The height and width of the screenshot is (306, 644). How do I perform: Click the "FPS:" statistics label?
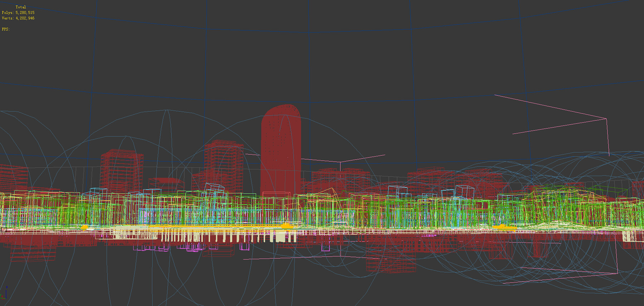click(6, 29)
